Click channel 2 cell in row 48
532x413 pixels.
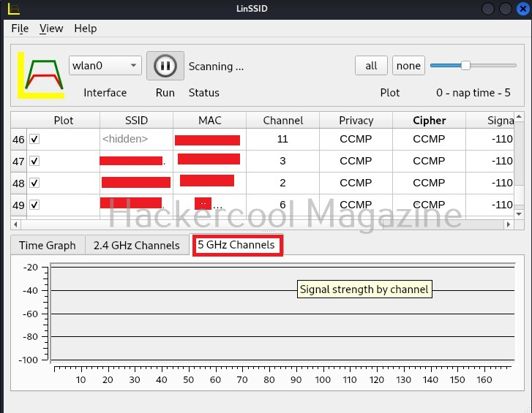tap(282, 183)
